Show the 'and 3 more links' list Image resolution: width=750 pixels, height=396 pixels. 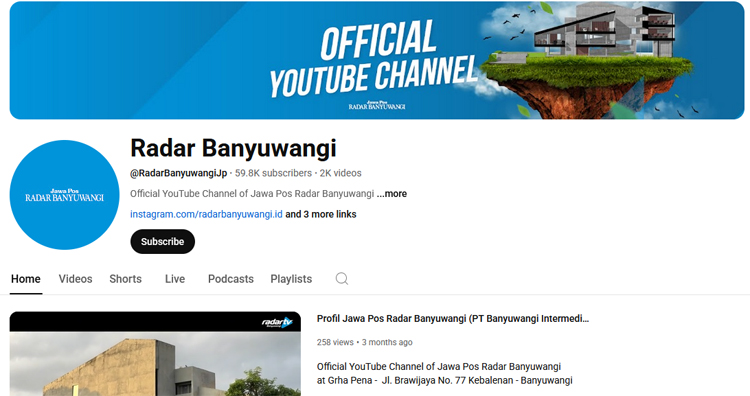click(x=321, y=214)
